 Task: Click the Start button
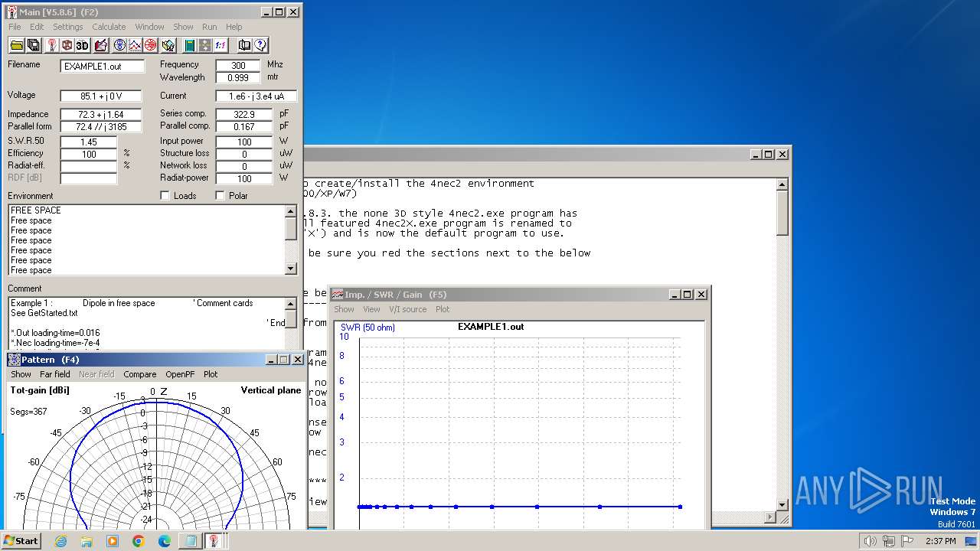pos(21,541)
